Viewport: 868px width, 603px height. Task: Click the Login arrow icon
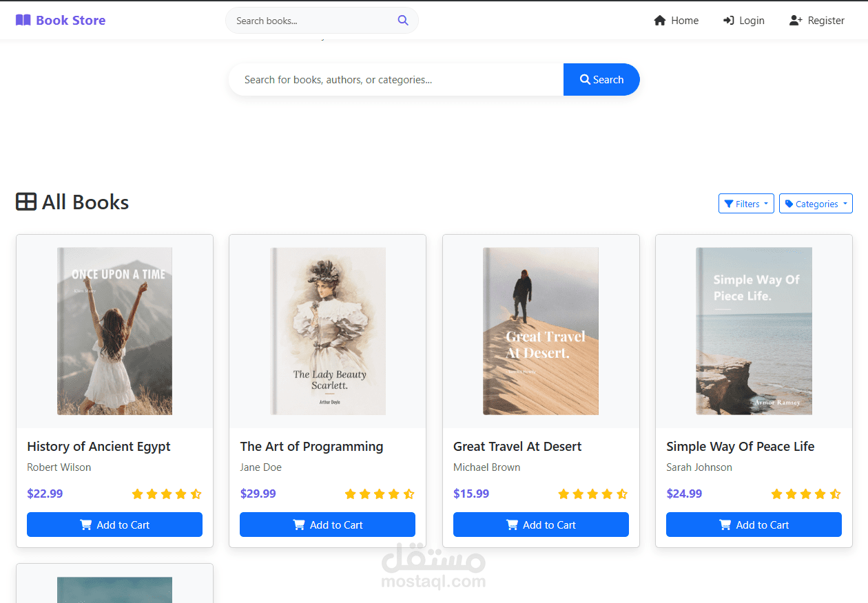click(727, 20)
